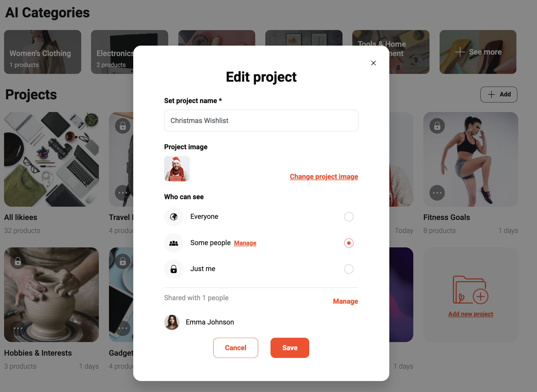Click the group people icon for Some people
Viewport: 537px width, 392px height.
174,243
